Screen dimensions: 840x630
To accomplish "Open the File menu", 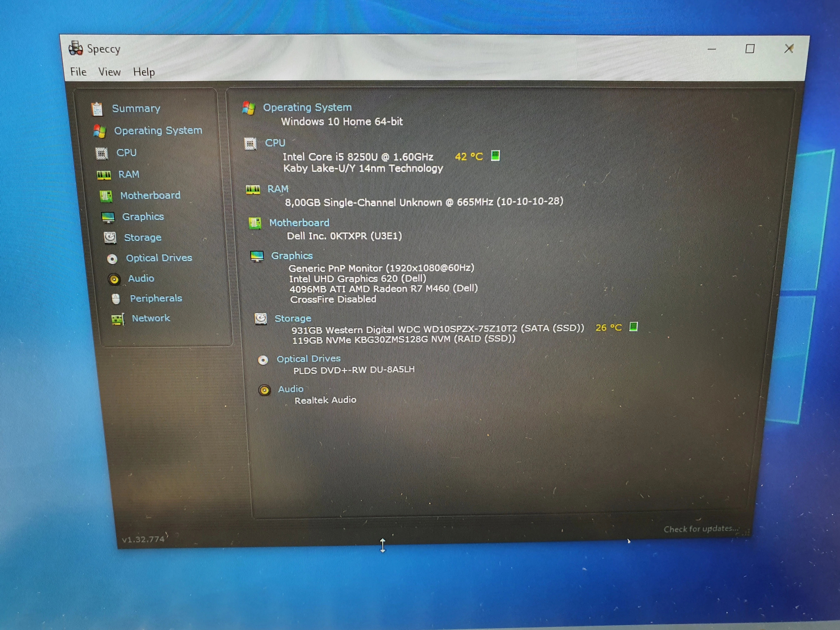I will [x=78, y=72].
